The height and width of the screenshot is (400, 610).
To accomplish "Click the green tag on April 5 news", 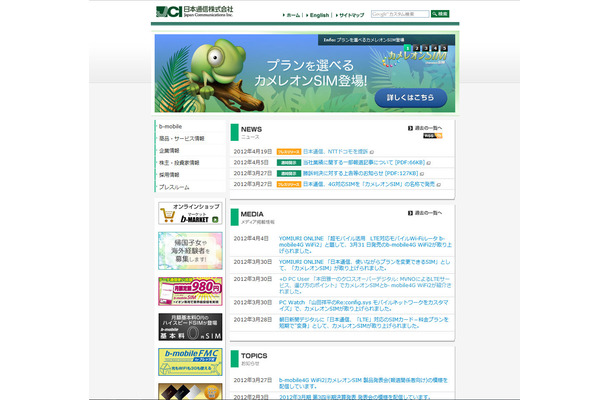I will pos(289,163).
